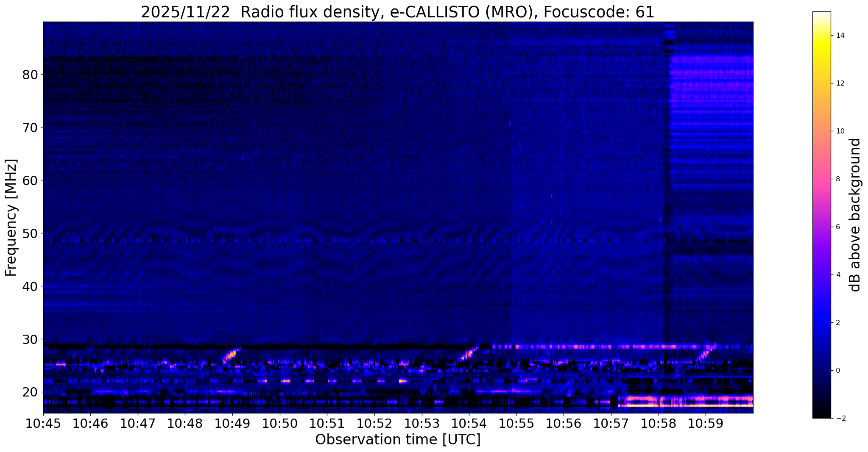
Task: Click the "dB above background" colorbar label
Action: click(855, 215)
